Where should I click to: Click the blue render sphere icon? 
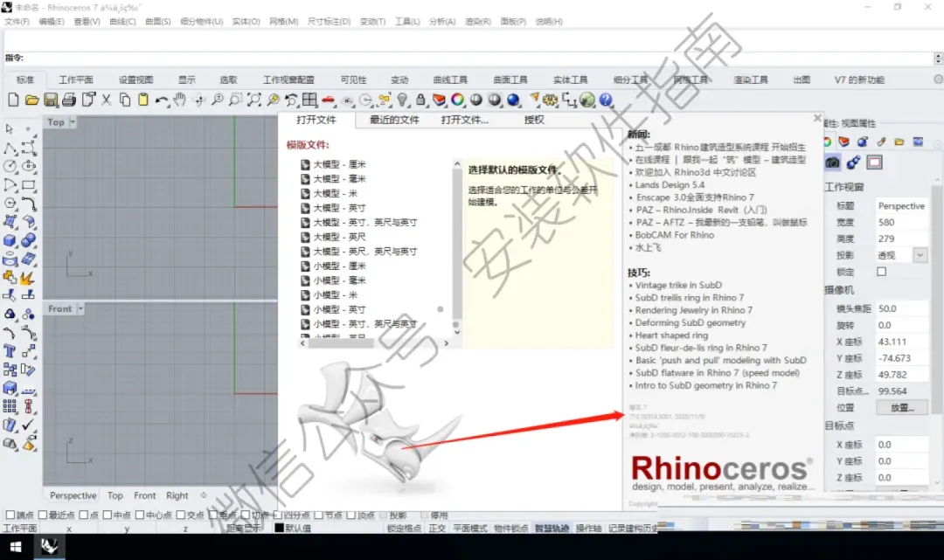coord(513,100)
